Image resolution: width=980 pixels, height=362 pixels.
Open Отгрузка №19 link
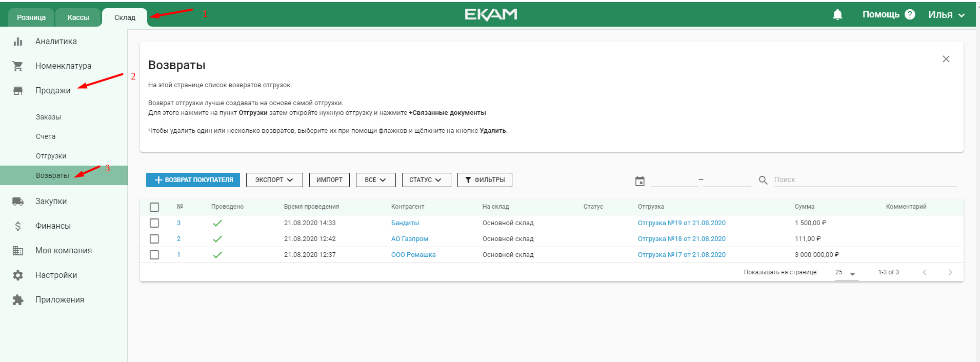click(682, 223)
